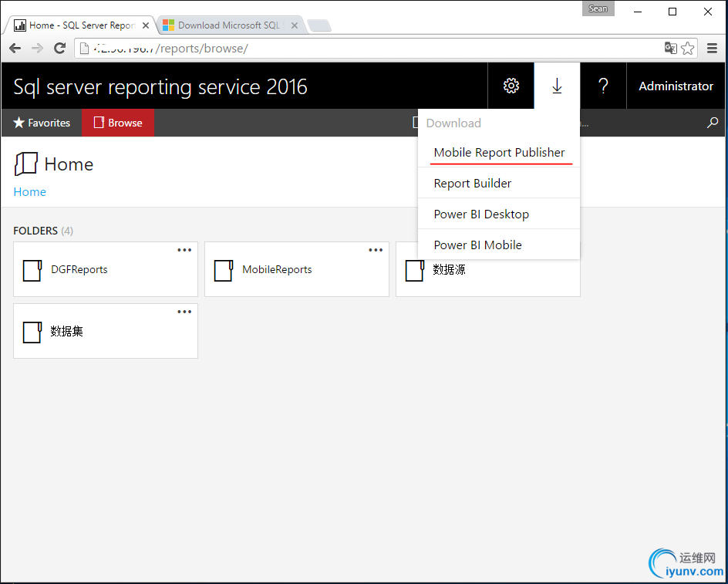Click the 数据集 folder name
This screenshot has width=728, height=584.
point(67,331)
